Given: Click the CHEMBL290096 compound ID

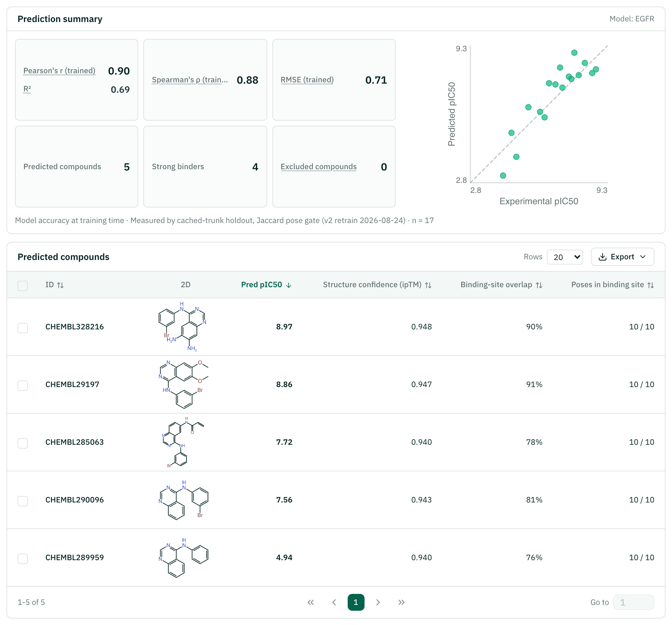Looking at the screenshot, I should [74, 500].
